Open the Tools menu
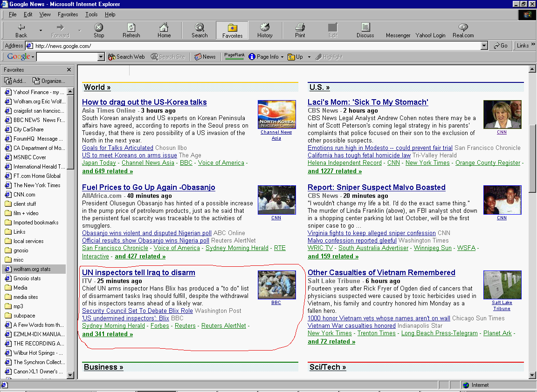This screenshot has width=537, height=392. click(91, 14)
